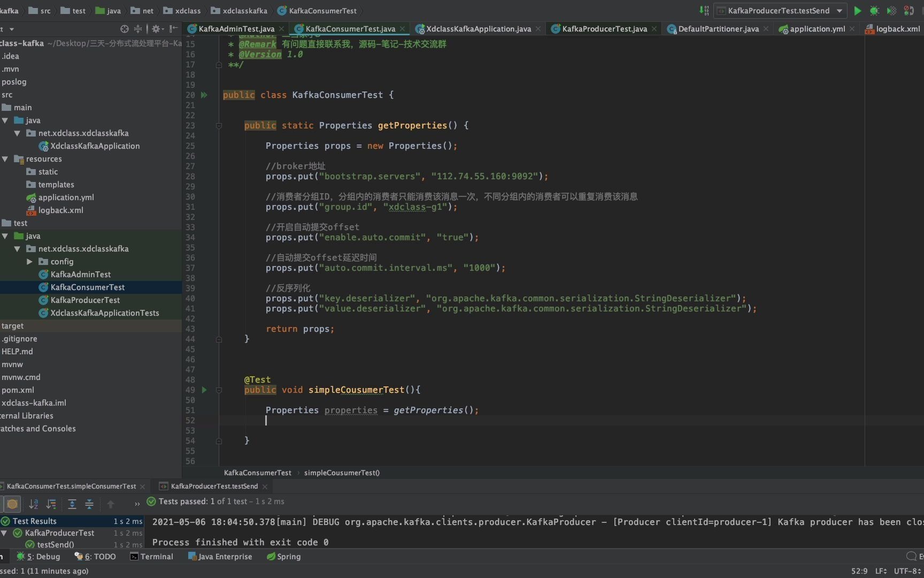Collapse the KafkaProducerTest results node

[x=5, y=533]
